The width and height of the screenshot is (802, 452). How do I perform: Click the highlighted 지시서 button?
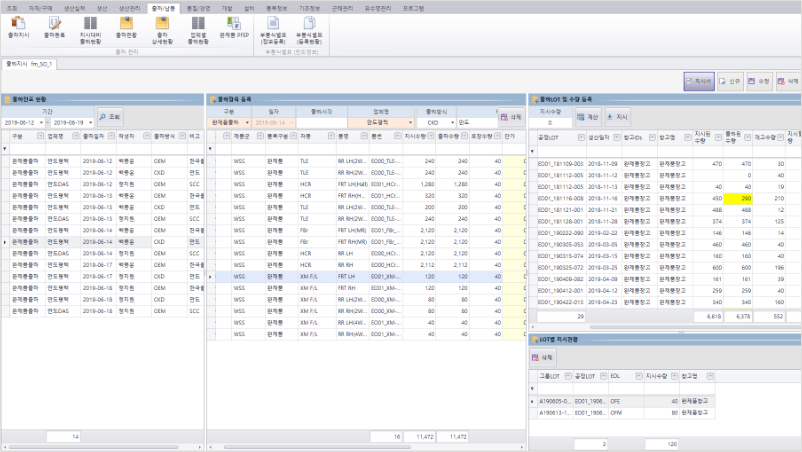pos(699,81)
